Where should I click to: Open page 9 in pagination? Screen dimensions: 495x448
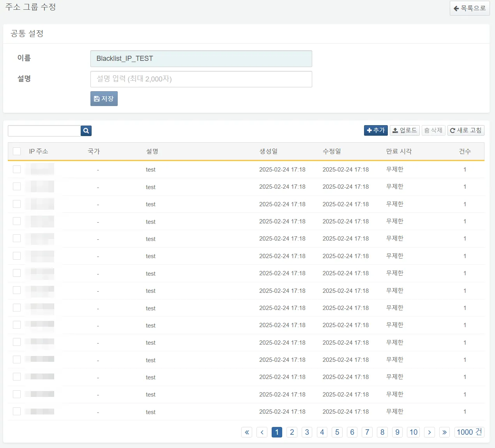[x=397, y=432]
